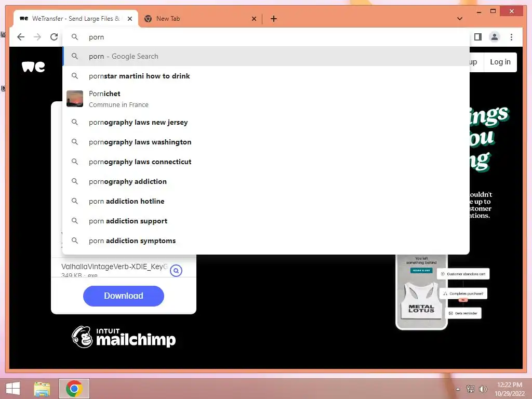Screen dimensions: 532x399
Task: Switch to the WeTransfer tab
Action: [x=76, y=19]
